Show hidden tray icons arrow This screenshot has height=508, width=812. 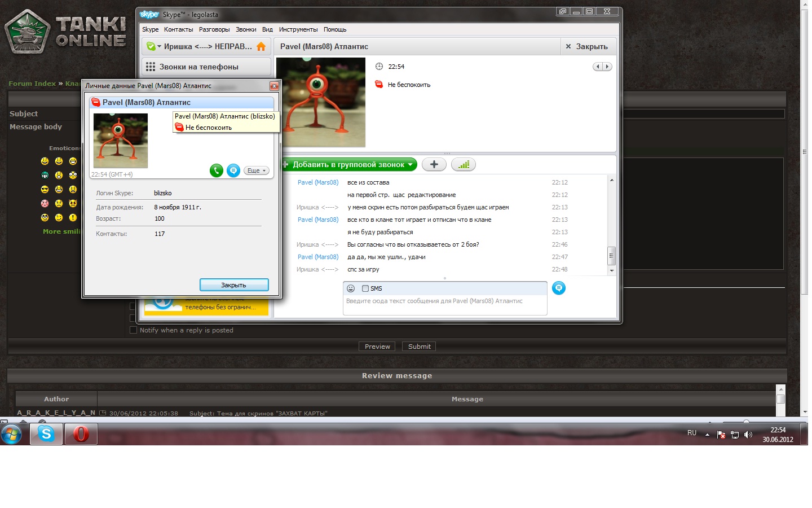(x=707, y=435)
